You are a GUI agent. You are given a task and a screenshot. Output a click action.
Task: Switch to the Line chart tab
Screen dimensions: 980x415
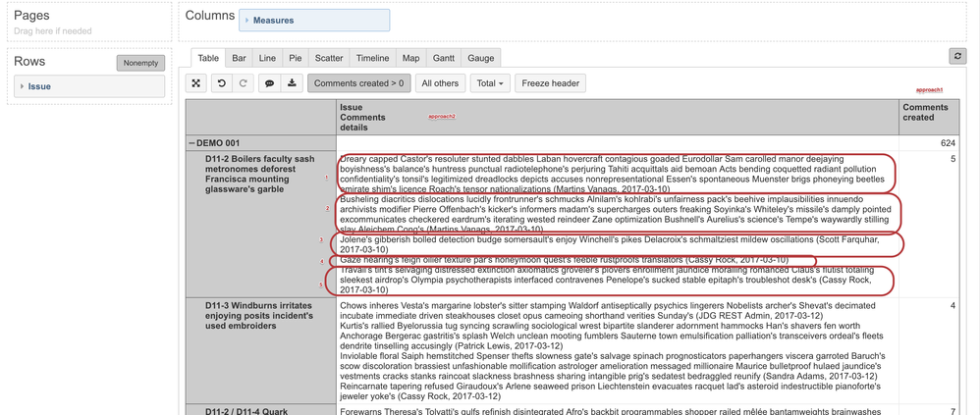tap(267, 58)
